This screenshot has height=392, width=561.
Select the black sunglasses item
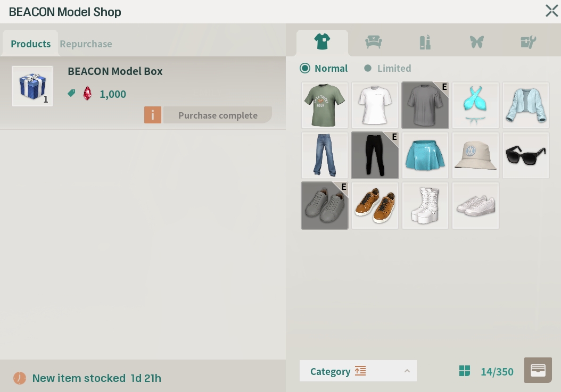coord(525,155)
